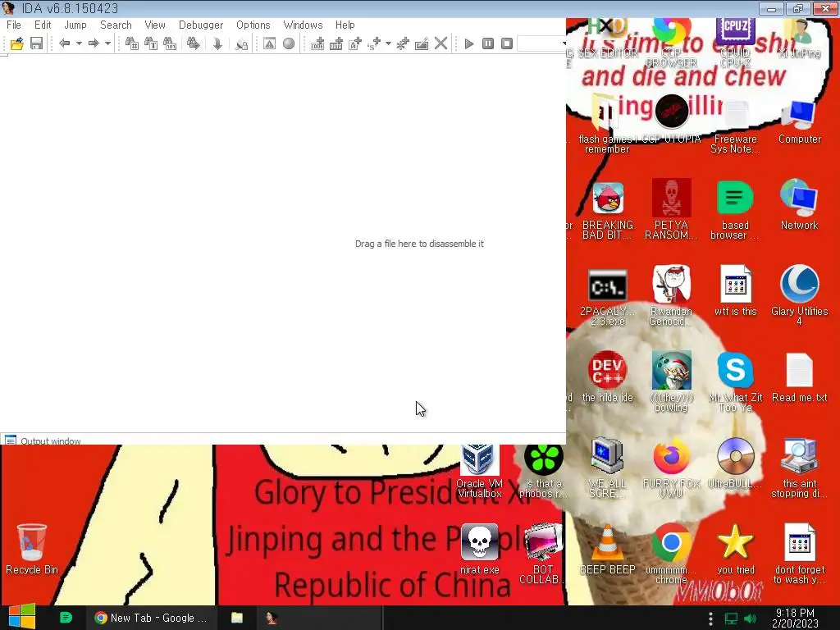The image size is (840, 630).
Task: Select the VLC cone BEEP BEEP icon
Action: [608, 549]
